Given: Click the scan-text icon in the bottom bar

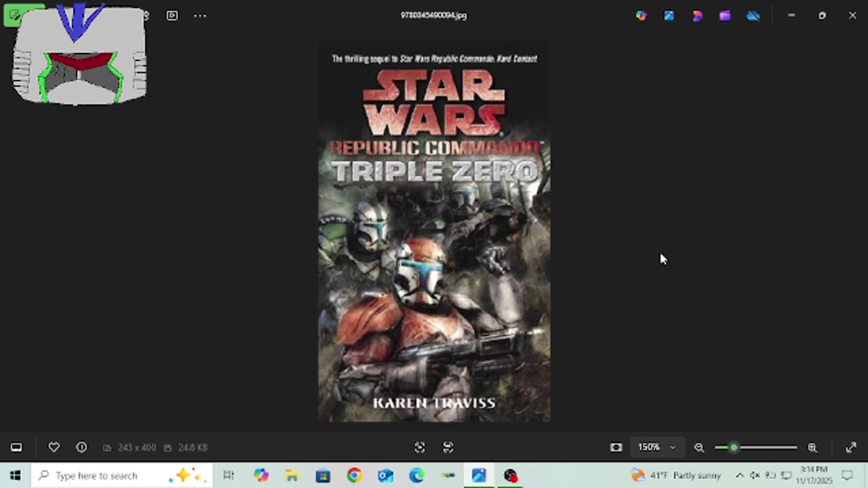Looking at the screenshot, I should point(420,447).
